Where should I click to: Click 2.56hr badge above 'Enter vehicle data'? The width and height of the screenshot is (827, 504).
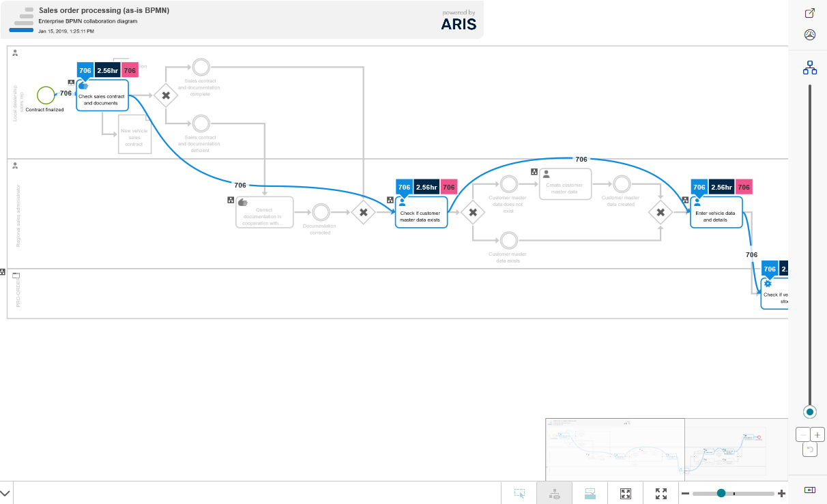pyautogui.click(x=721, y=187)
